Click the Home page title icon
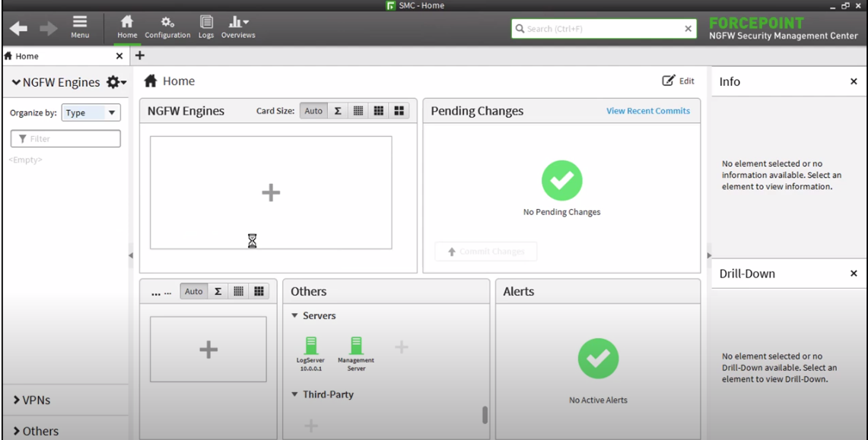868x440 pixels. coord(151,81)
